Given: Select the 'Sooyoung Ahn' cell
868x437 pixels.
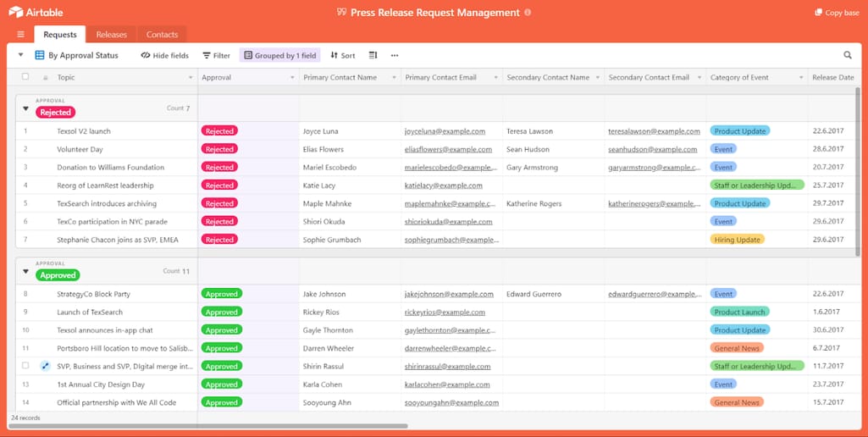Looking at the screenshot, I should [x=350, y=402].
